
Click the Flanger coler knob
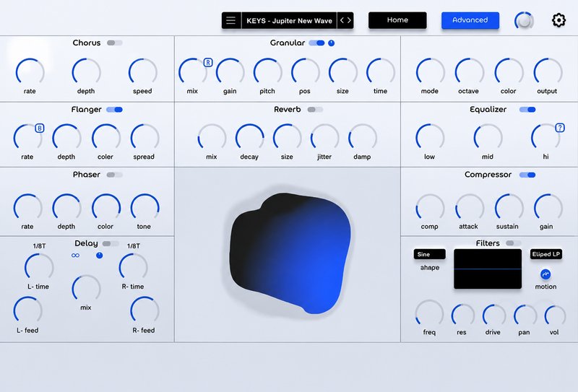(x=105, y=138)
